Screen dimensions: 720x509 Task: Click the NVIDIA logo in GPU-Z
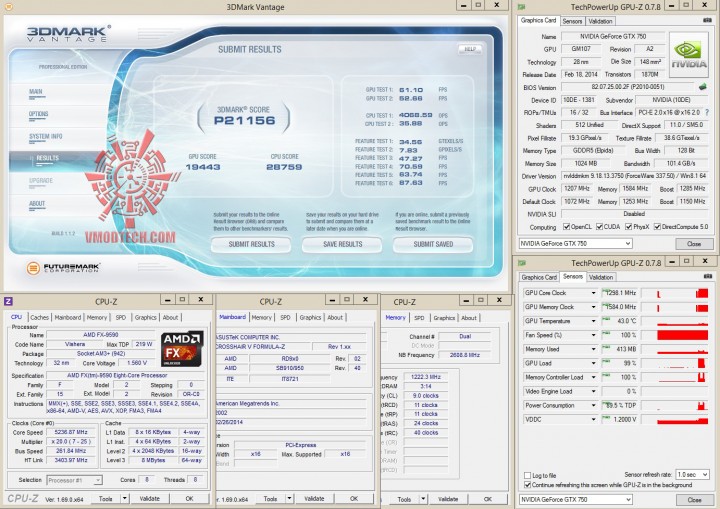coord(689,55)
